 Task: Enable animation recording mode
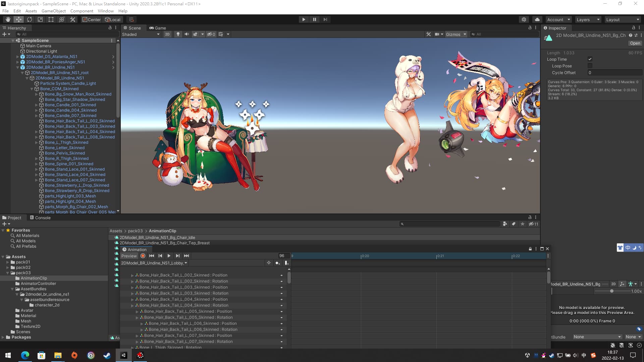pos(143,256)
